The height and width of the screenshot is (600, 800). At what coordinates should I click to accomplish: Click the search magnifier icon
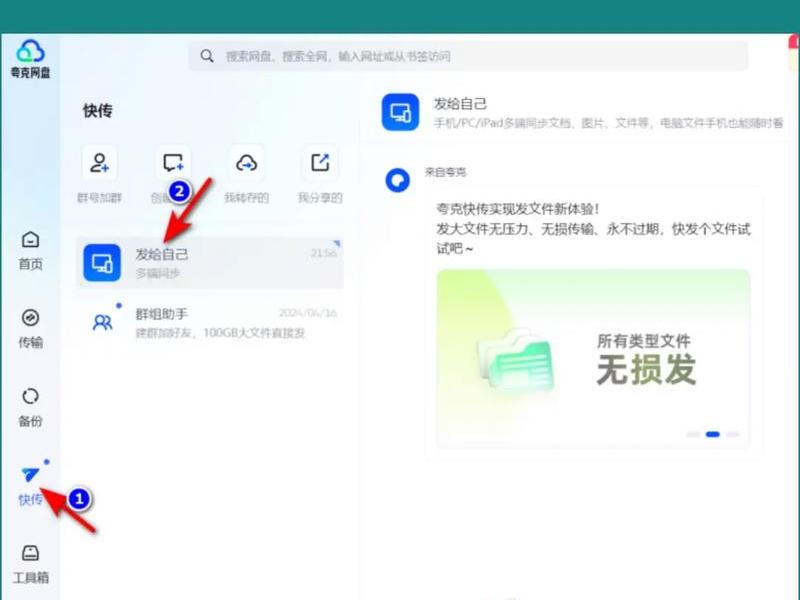click(x=207, y=56)
